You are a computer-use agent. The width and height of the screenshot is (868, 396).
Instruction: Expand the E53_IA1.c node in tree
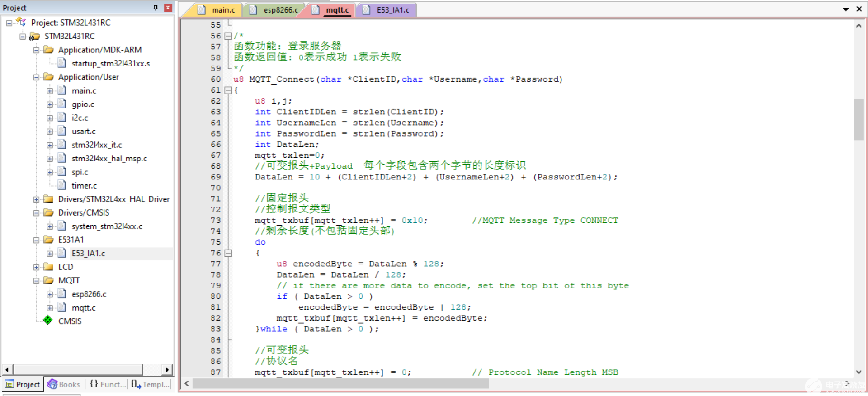[50, 254]
